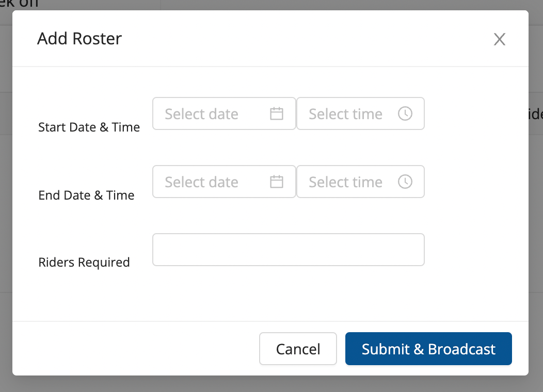543x392 pixels.
Task: Click the 'Riders Required' label
Action: pos(84,263)
